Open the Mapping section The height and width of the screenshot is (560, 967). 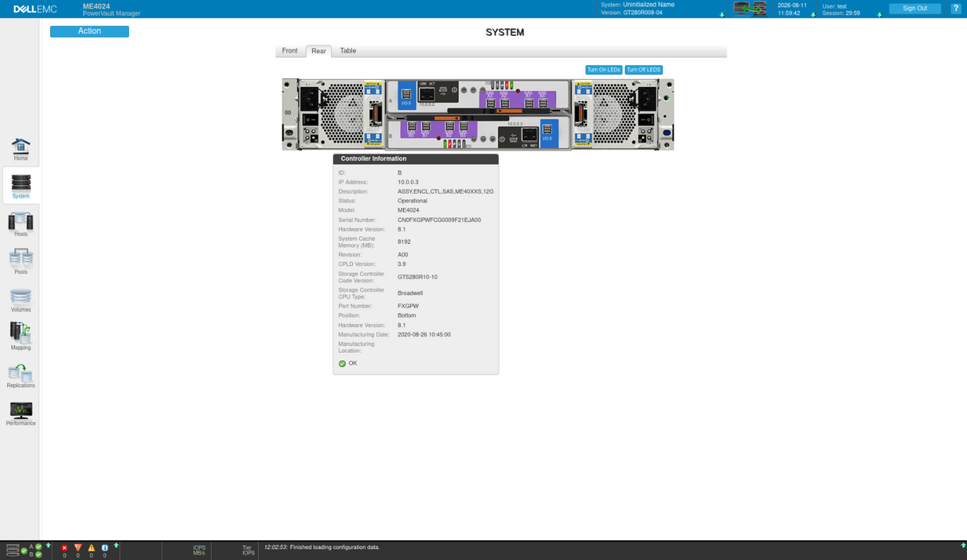coord(21,336)
